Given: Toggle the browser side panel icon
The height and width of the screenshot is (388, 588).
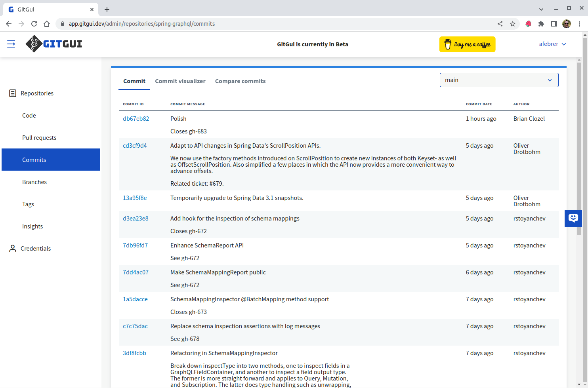Looking at the screenshot, I should (x=554, y=24).
